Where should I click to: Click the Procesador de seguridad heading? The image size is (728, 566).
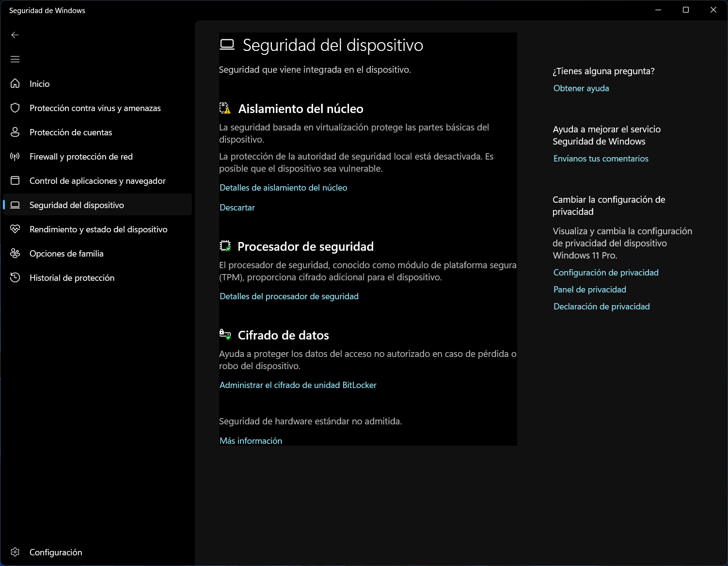(x=305, y=246)
